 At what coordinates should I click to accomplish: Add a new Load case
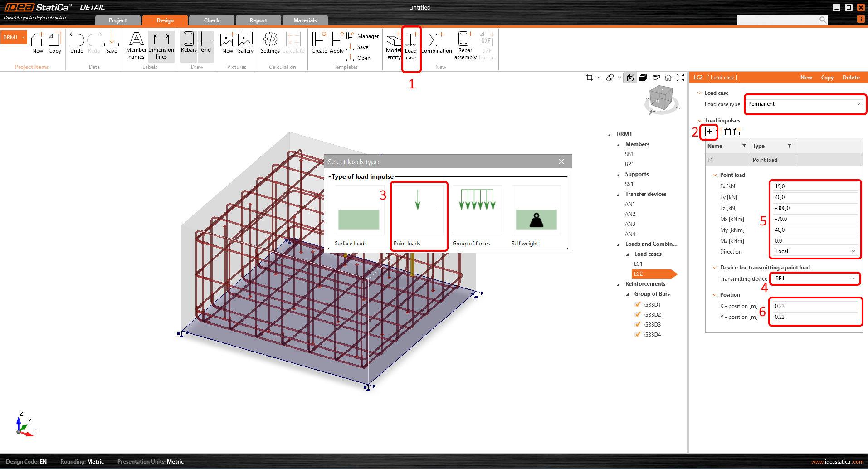point(411,45)
